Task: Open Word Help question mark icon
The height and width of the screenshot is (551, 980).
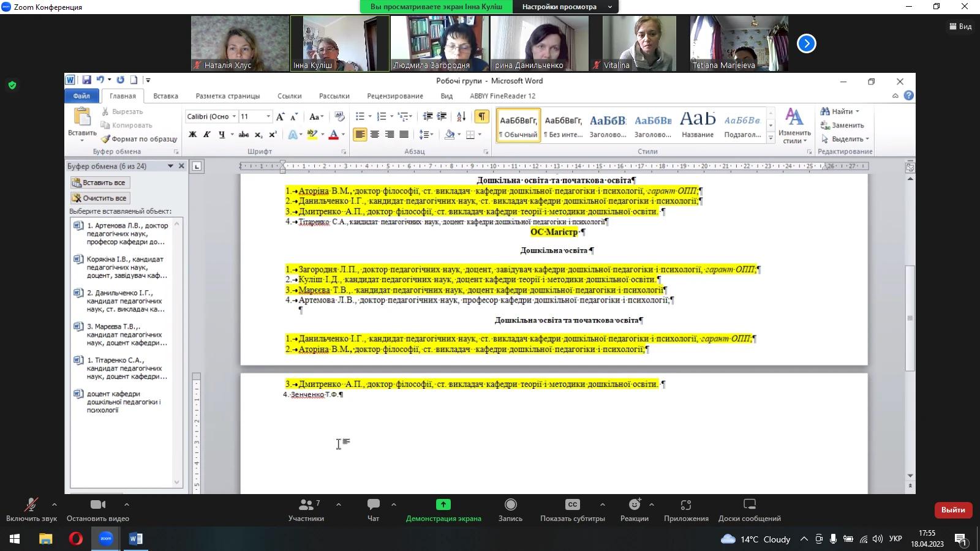Action: click(x=908, y=96)
